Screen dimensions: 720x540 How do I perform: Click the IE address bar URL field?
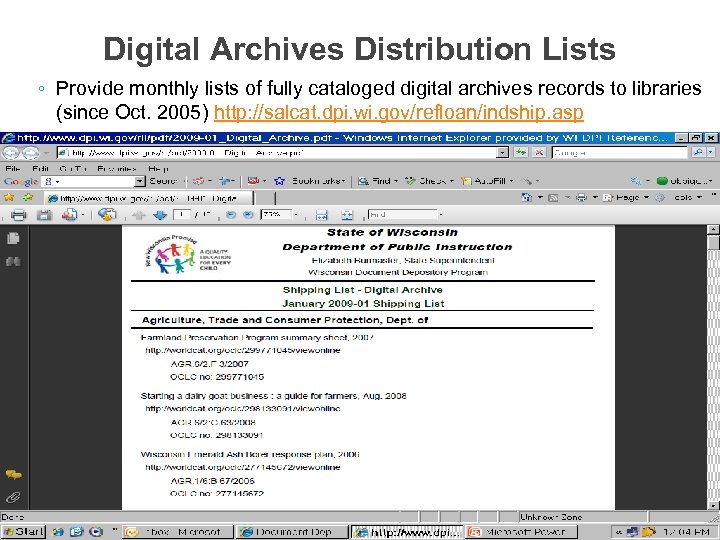(277, 152)
